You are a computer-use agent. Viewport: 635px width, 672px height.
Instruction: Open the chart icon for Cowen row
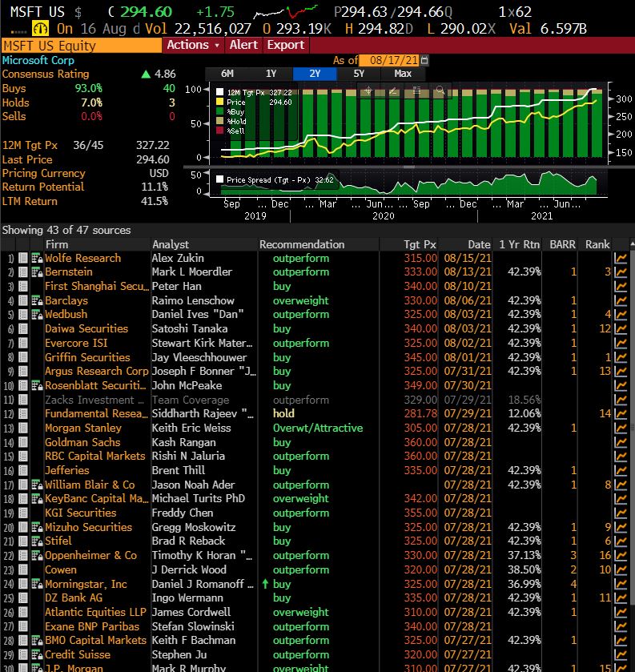tap(621, 570)
